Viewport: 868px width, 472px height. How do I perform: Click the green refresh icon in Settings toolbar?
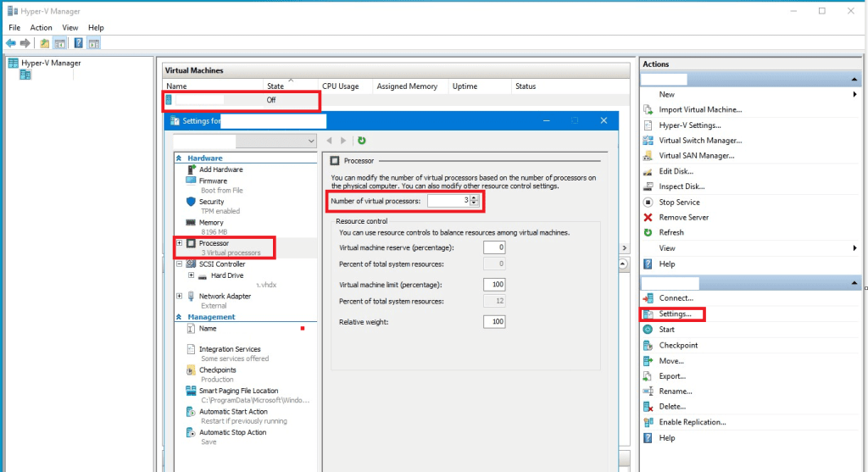tap(362, 141)
